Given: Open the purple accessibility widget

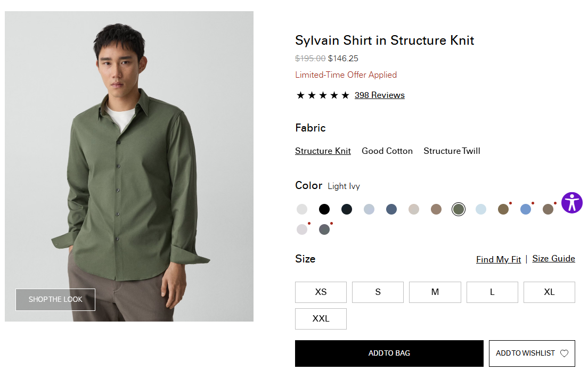Looking at the screenshot, I should pyautogui.click(x=572, y=203).
